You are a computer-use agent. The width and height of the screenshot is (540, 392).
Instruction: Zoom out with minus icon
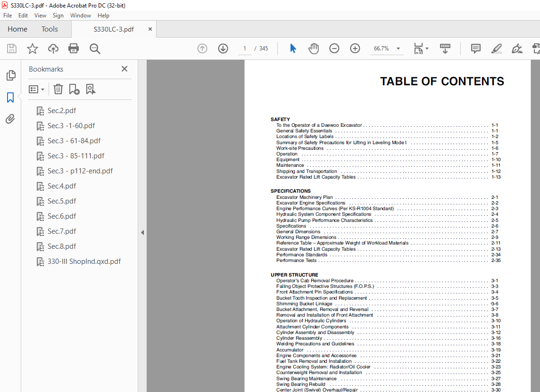pyautogui.click(x=334, y=49)
